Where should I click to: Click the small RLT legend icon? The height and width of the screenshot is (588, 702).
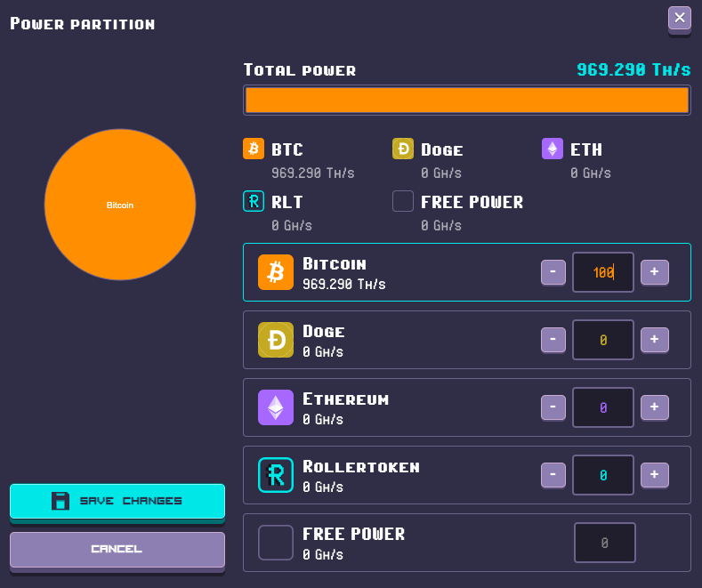click(254, 201)
